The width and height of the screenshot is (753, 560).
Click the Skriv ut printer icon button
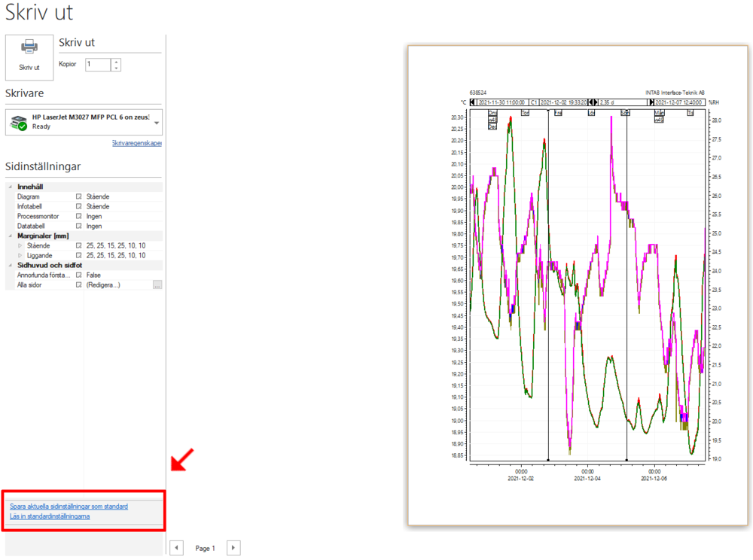(29, 56)
